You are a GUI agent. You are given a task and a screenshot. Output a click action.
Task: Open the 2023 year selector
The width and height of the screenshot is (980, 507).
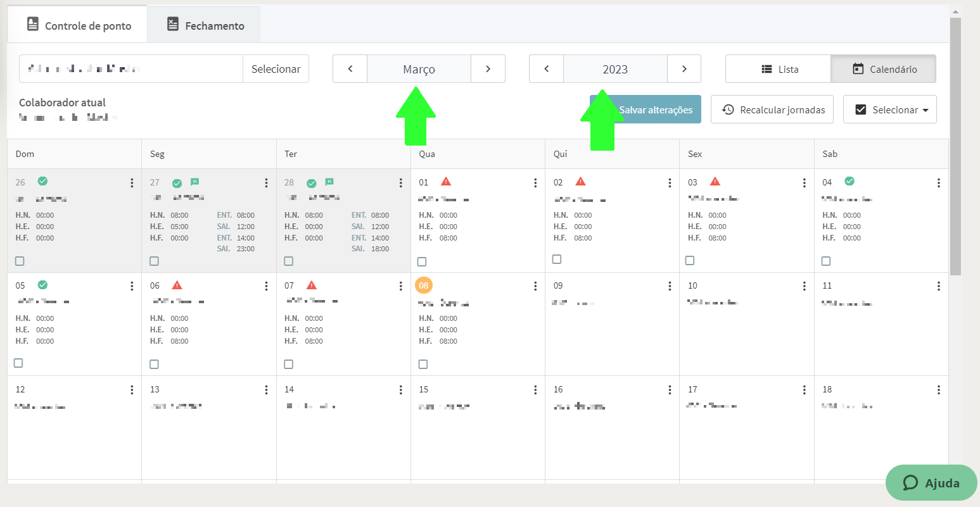615,69
